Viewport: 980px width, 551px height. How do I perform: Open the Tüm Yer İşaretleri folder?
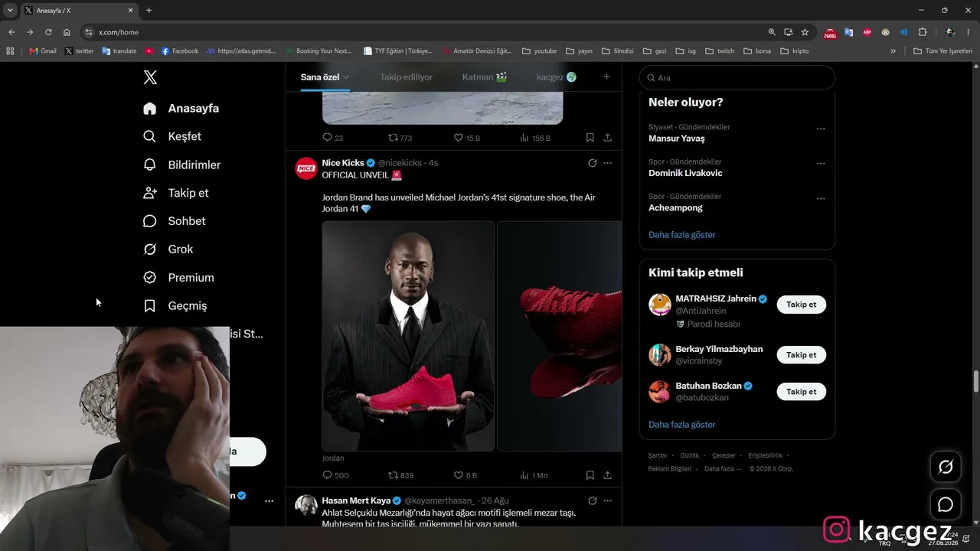click(x=943, y=51)
